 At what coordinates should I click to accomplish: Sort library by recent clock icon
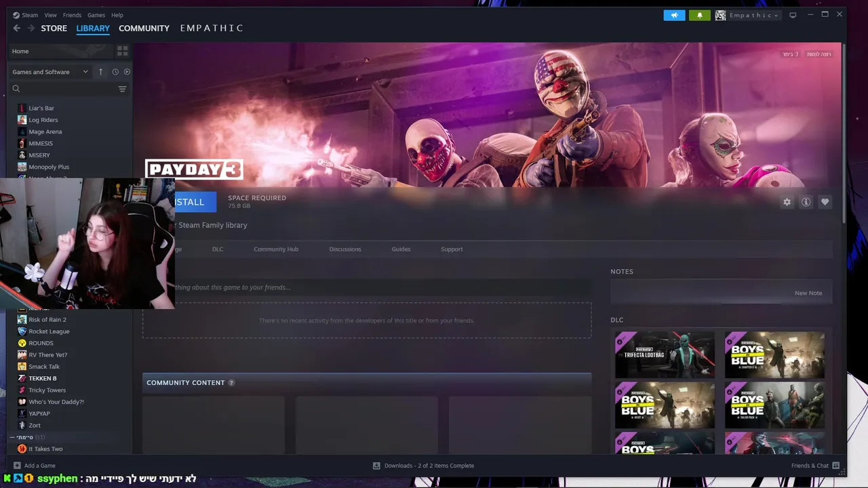[x=115, y=72]
